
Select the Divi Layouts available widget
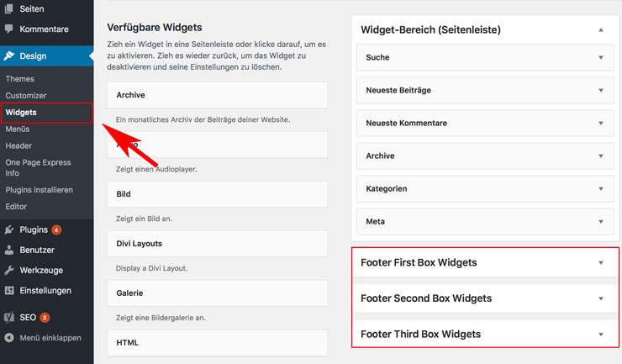pos(217,244)
